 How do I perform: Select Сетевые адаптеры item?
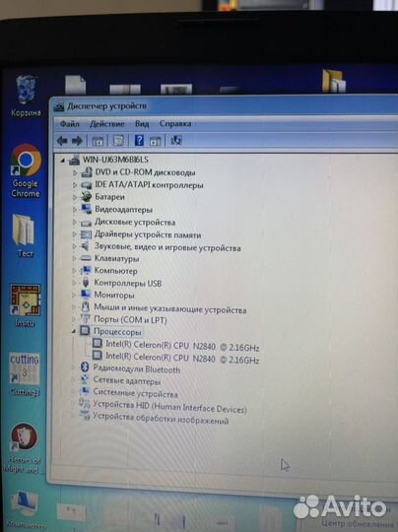click(x=127, y=381)
